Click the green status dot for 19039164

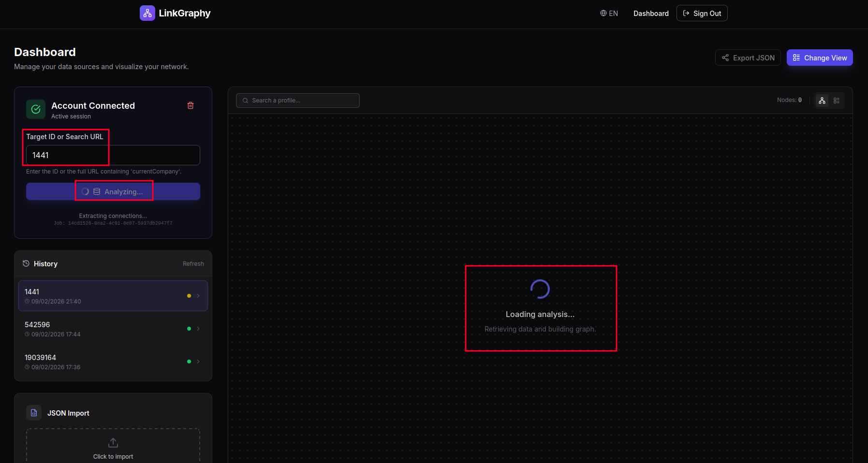(189, 362)
